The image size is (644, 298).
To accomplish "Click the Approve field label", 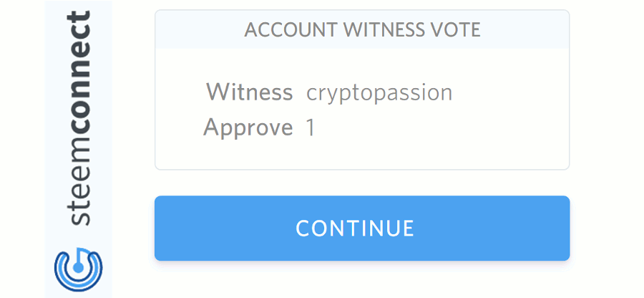I will pos(248,128).
